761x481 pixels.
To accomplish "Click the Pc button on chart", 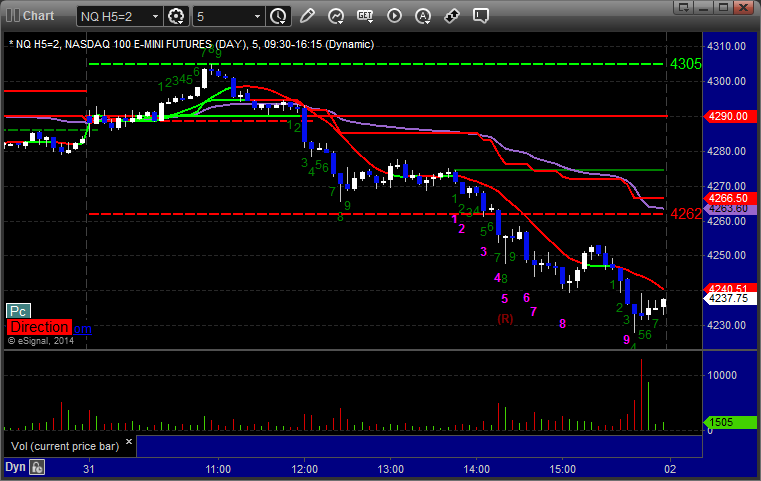I will 18,311.
